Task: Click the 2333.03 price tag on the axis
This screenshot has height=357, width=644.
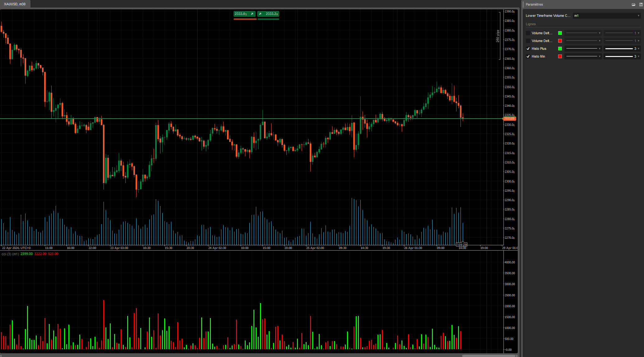Action: click(x=510, y=119)
